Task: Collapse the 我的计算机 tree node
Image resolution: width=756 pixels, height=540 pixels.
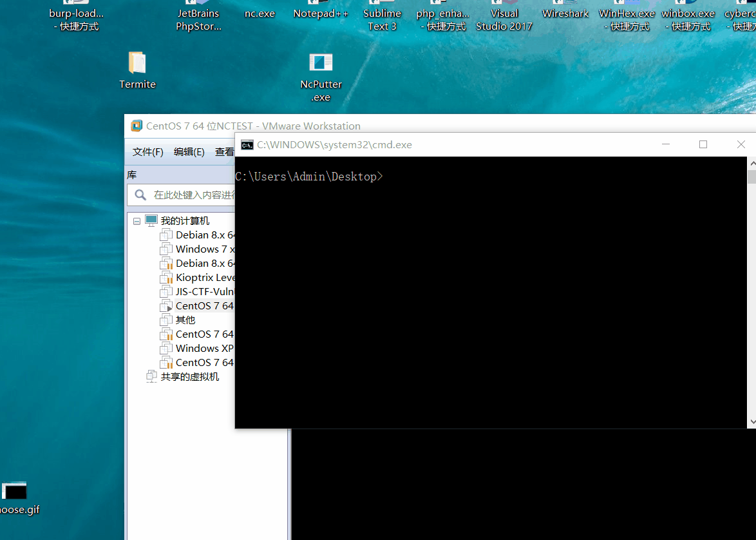Action: point(137,221)
